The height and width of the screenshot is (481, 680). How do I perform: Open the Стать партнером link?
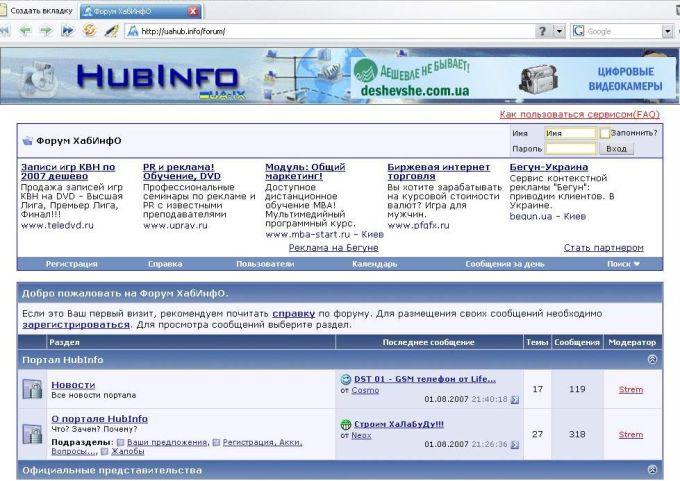pyautogui.click(x=604, y=248)
